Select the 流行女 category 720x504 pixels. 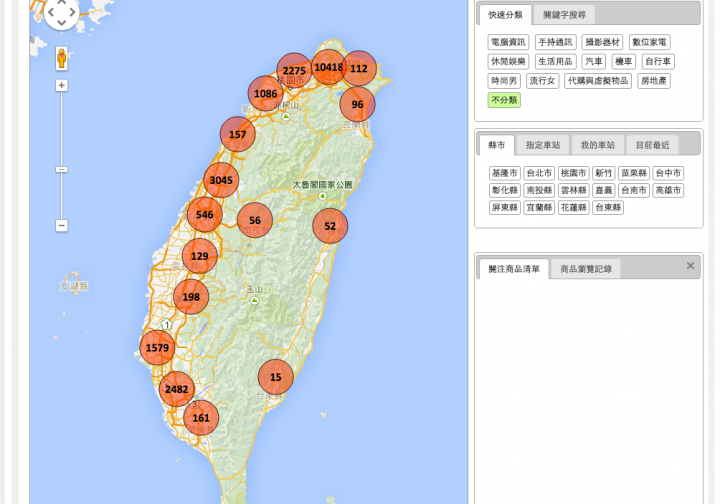(x=542, y=81)
